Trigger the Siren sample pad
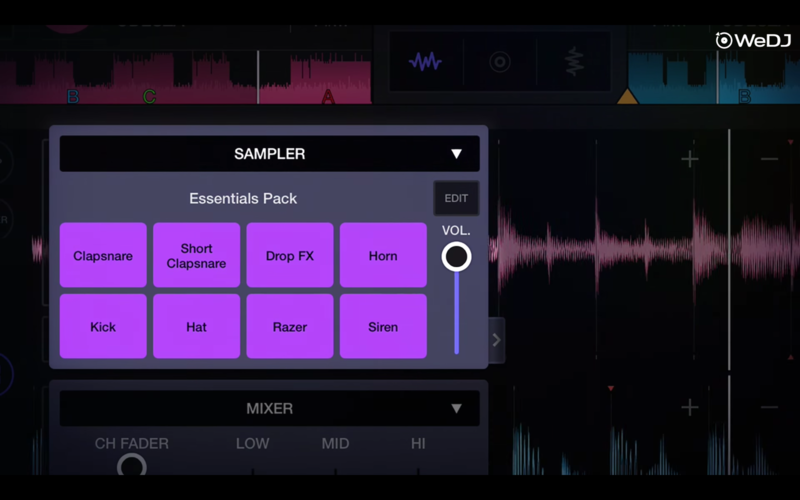This screenshot has height=500, width=800. pyautogui.click(x=383, y=327)
